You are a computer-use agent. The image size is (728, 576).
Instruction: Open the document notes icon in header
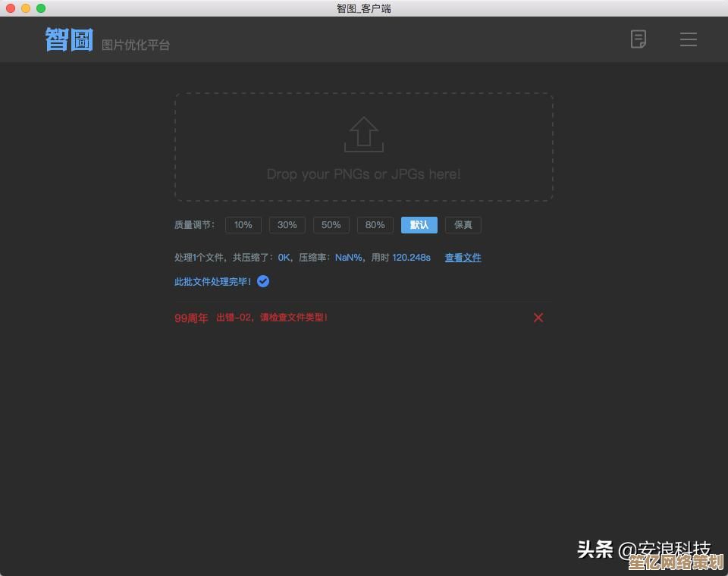pyautogui.click(x=639, y=39)
